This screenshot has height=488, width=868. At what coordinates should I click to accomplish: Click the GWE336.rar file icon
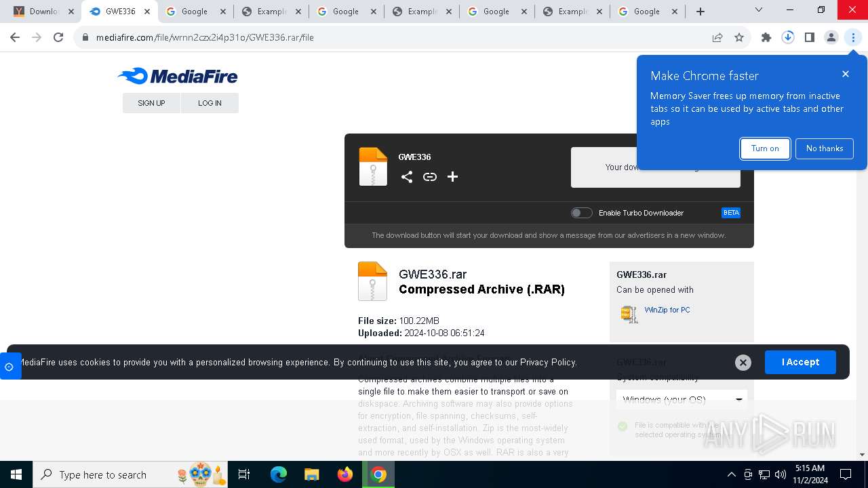(372, 281)
